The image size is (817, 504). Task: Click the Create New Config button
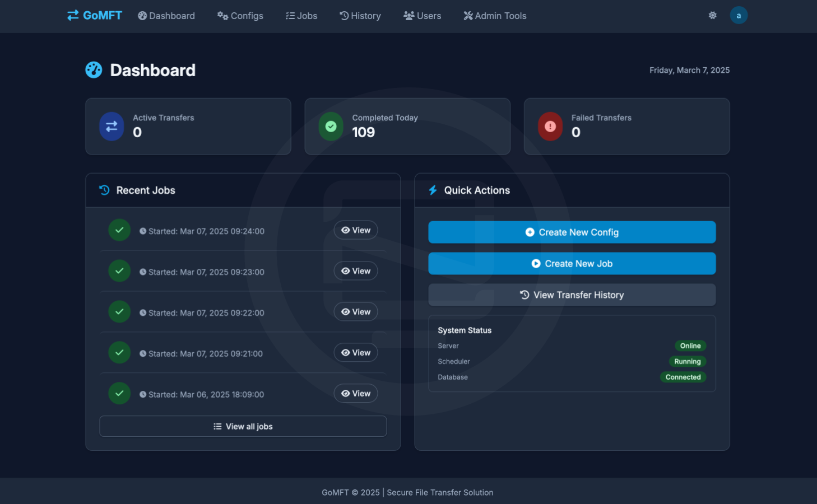coord(572,232)
